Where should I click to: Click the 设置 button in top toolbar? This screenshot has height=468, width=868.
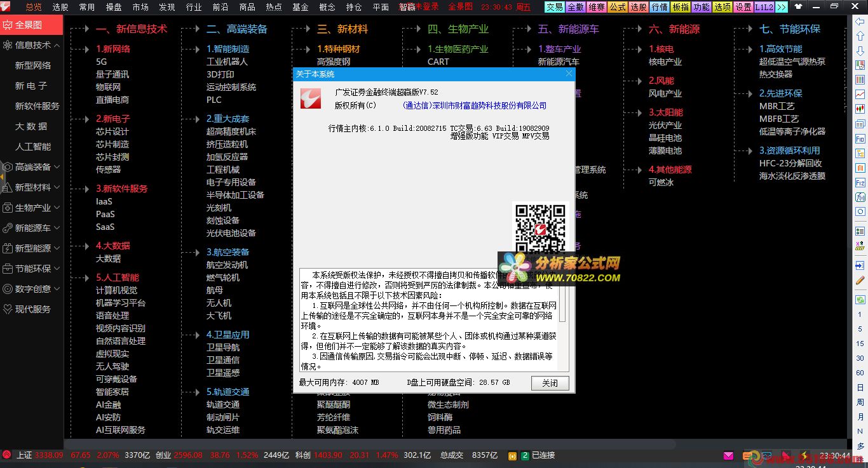[743, 7]
